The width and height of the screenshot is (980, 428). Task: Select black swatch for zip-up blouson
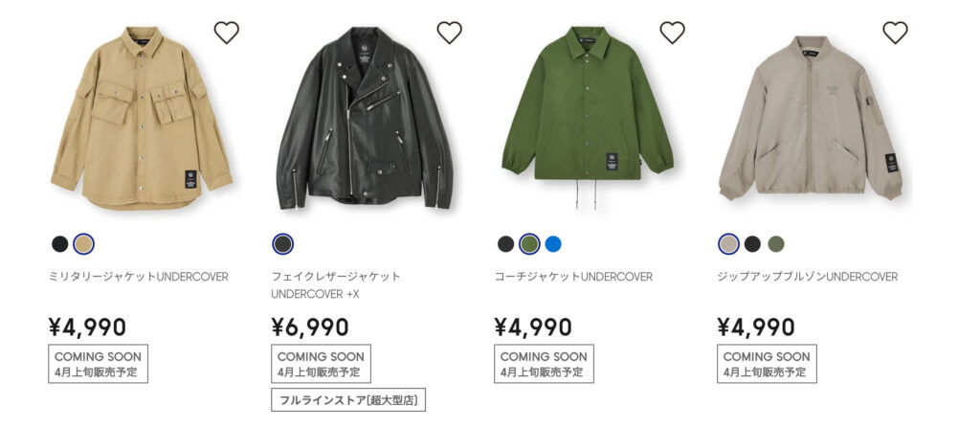coord(752,244)
